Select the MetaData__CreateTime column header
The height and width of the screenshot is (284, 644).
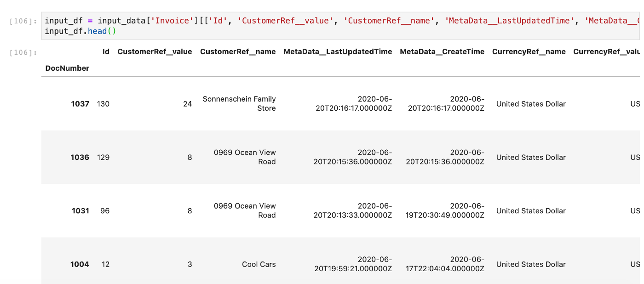point(442,52)
